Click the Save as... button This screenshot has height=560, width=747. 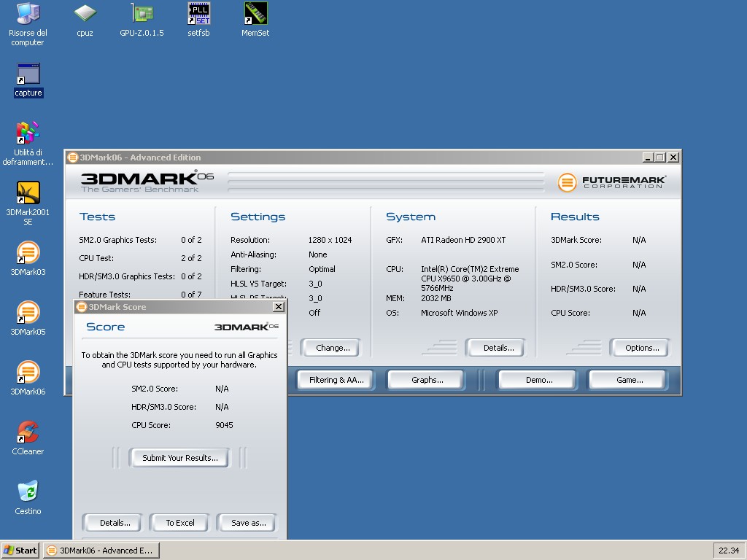248,523
